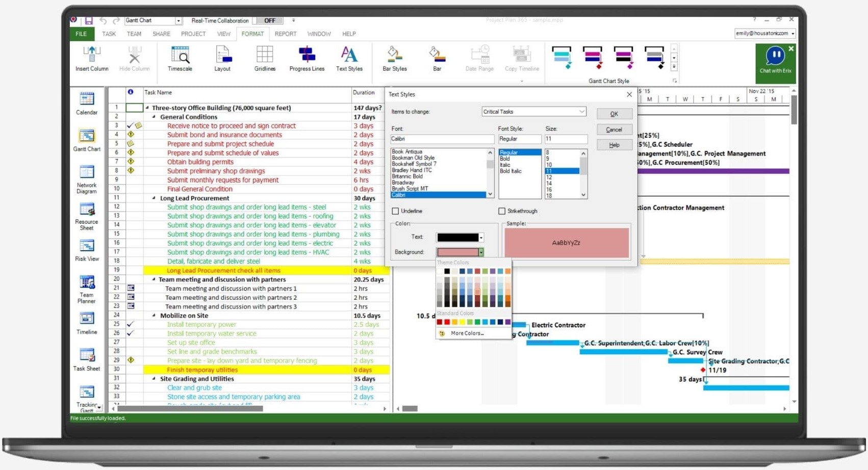Image resolution: width=868 pixels, height=470 pixels.
Task: Open the Team Planner view
Action: coord(87,289)
